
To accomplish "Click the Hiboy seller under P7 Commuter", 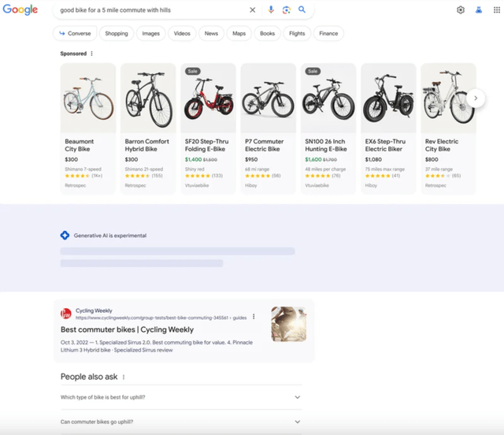I will pos(251,186).
